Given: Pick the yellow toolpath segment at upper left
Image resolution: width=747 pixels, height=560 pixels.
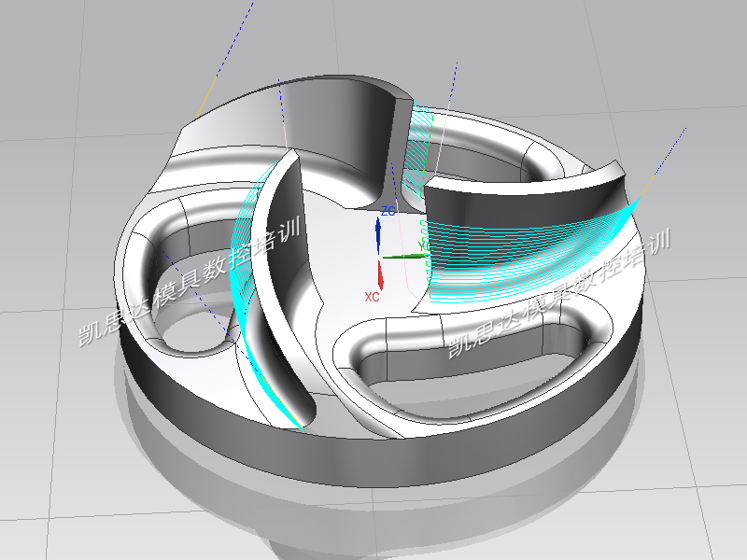Looking at the screenshot, I should pos(206,97).
